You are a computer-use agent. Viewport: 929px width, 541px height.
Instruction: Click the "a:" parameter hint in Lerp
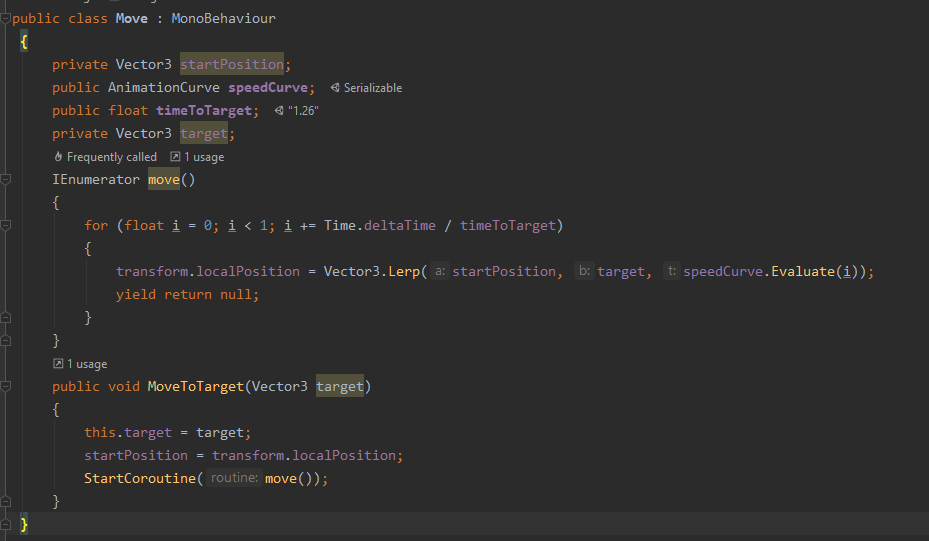coord(440,271)
